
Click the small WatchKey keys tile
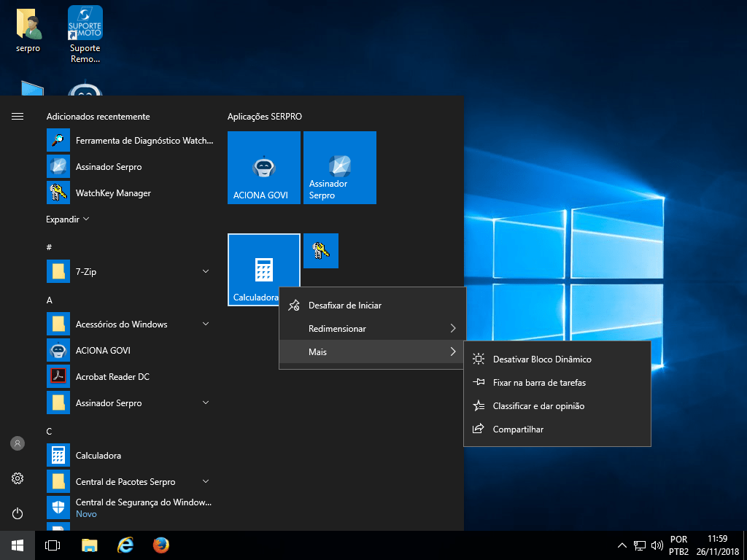321,251
